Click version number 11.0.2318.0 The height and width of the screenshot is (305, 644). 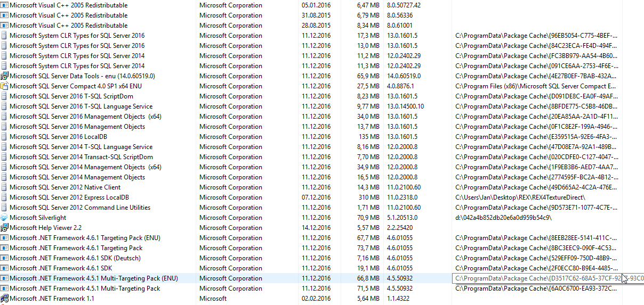coord(404,197)
